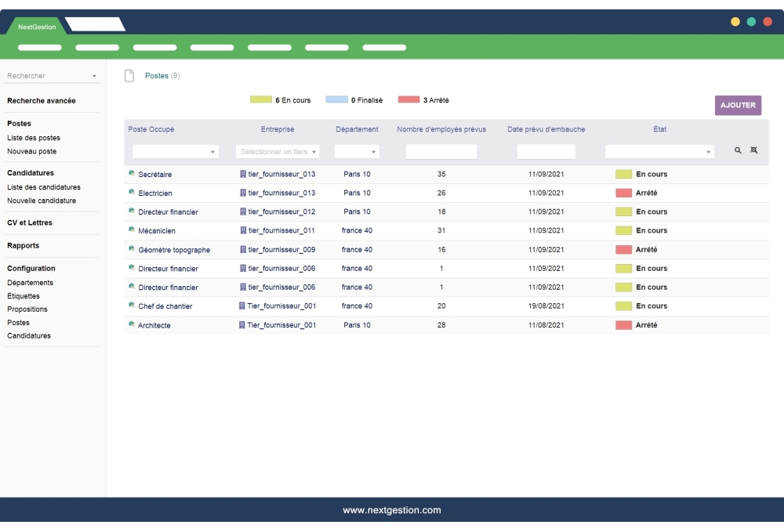Click the clear-filters icon beside the magnifier
784x532 pixels.
pyautogui.click(x=754, y=150)
